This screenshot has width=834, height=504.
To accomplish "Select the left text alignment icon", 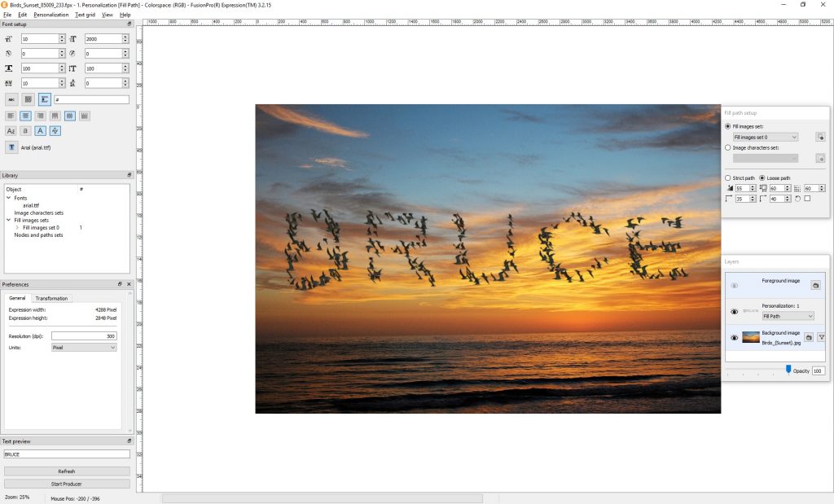I will point(11,116).
